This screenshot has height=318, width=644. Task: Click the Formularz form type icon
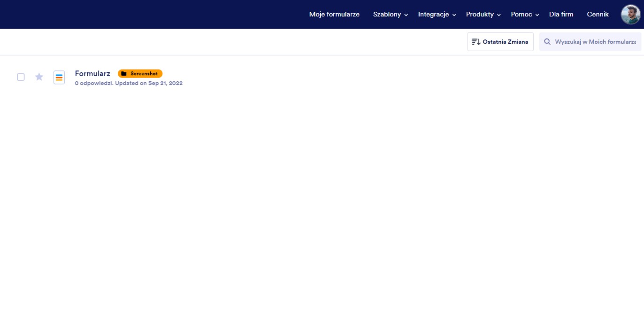tap(59, 78)
